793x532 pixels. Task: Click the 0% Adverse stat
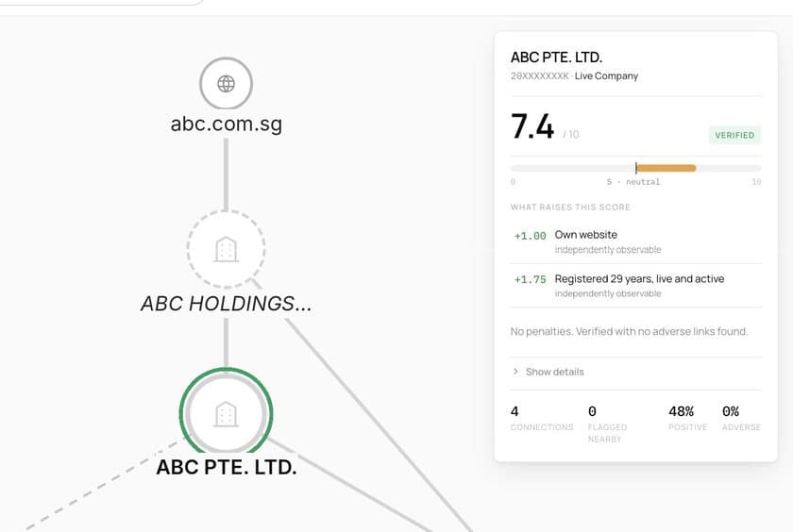(x=741, y=418)
